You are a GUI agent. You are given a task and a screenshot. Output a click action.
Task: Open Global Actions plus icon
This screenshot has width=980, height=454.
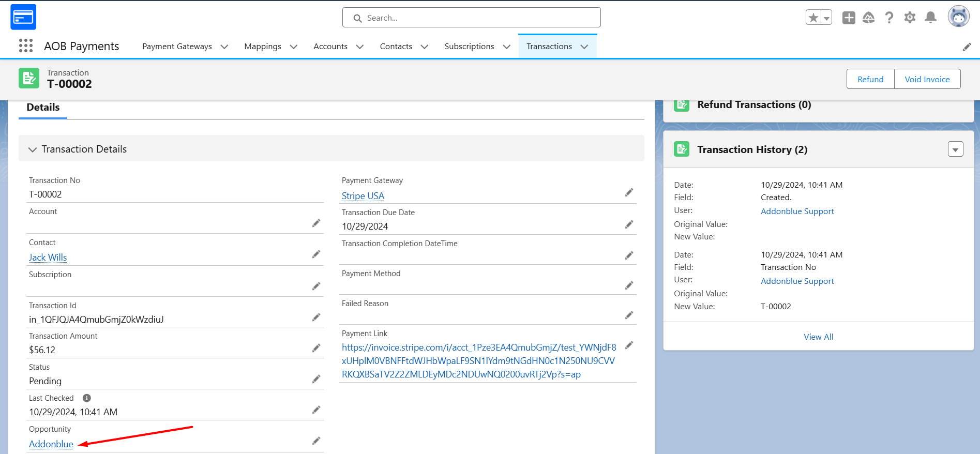[x=849, y=18]
